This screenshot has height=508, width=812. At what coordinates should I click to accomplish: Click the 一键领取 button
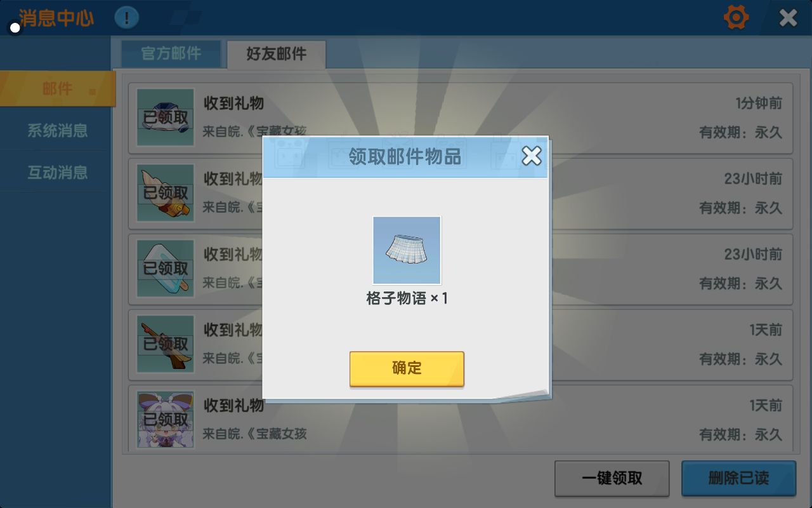pos(612,478)
